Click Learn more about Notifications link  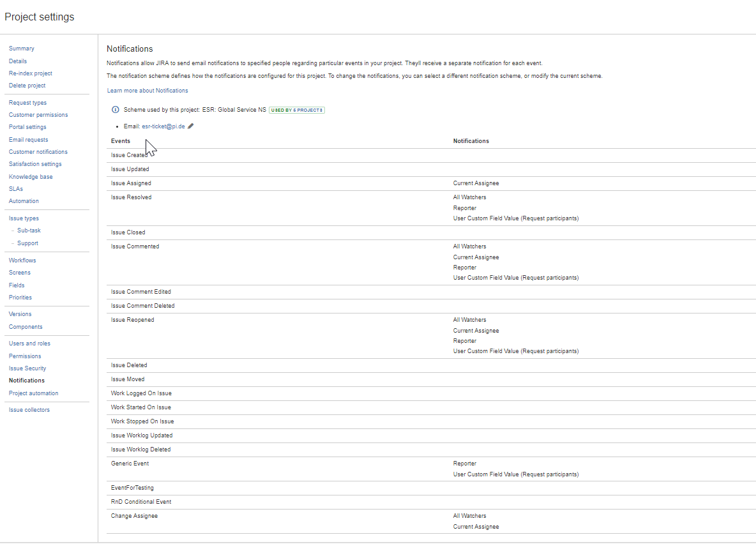(147, 91)
